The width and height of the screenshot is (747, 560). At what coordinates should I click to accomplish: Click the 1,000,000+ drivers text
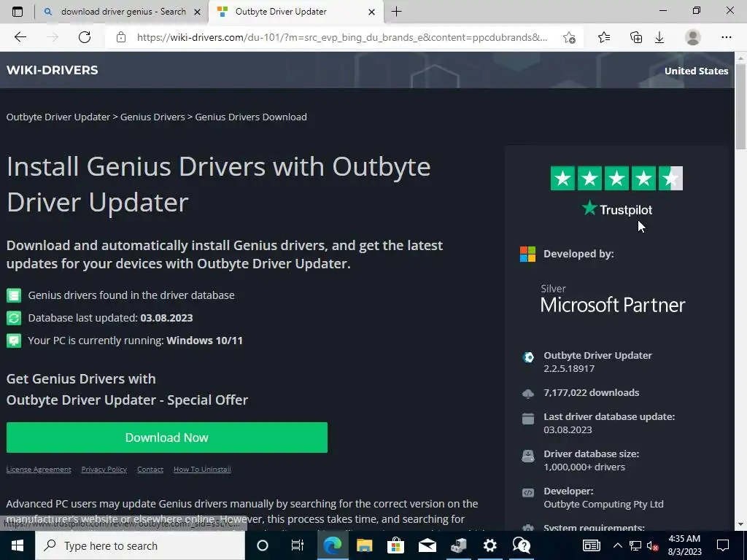tap(584, 467)
